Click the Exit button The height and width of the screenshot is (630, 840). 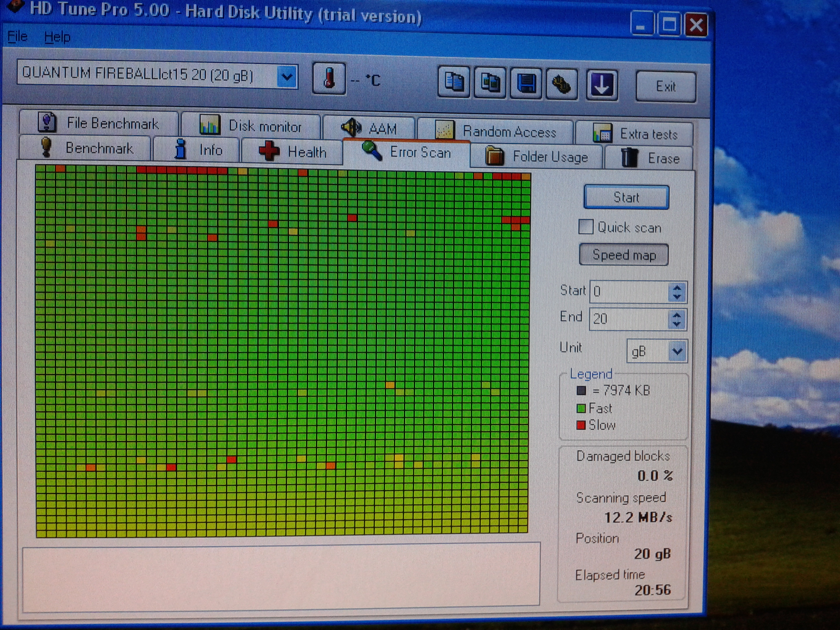pos(666,87)
